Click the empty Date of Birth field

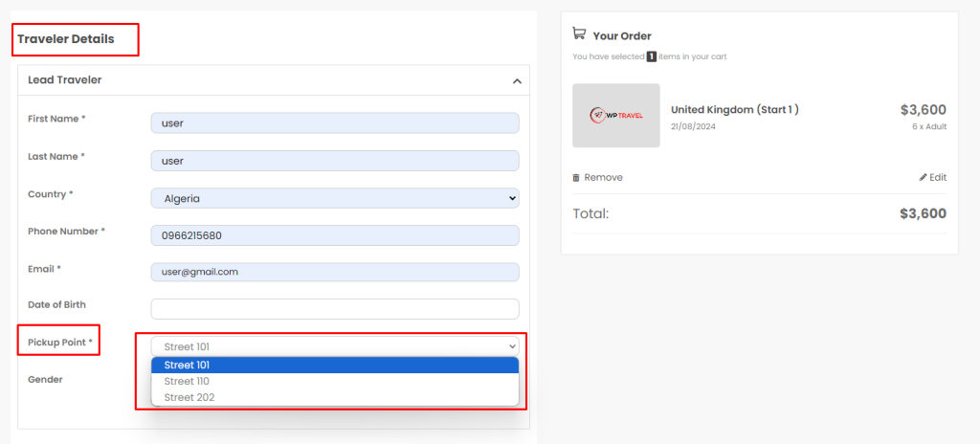pyautogui.click(x=335, y=309)
